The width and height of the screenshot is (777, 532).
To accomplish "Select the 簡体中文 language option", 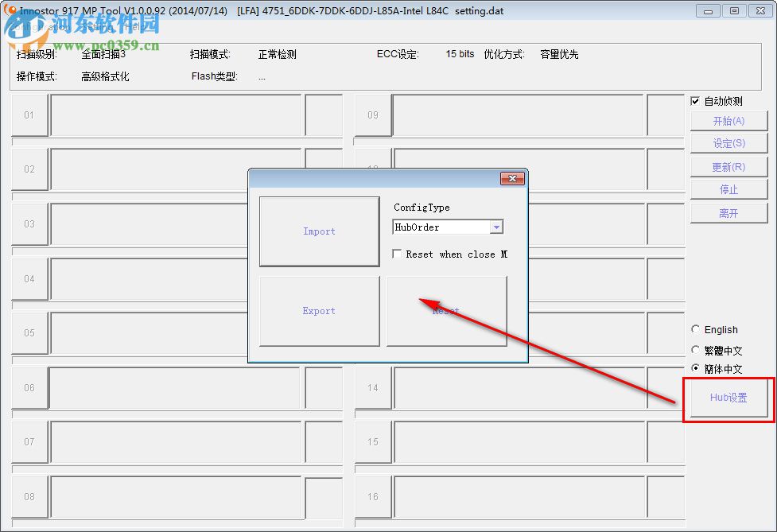I will click(695, 368).
